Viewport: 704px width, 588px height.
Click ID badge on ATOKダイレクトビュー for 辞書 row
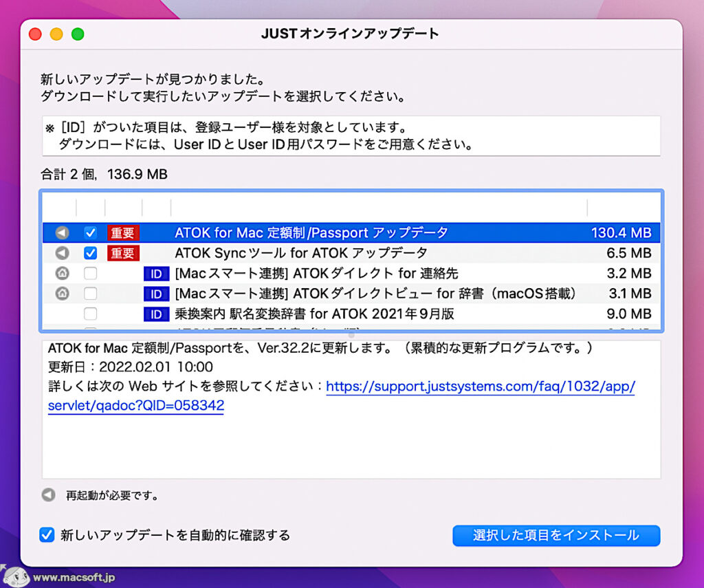[156, 294]
